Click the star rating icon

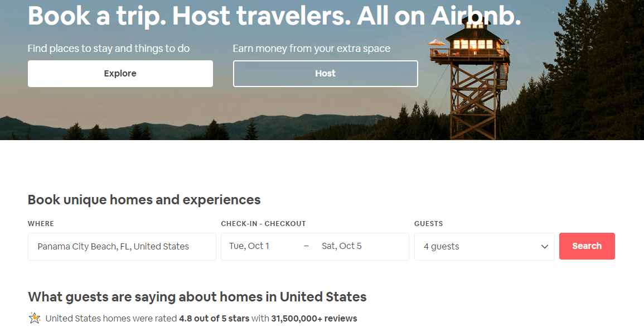[35, 318]
